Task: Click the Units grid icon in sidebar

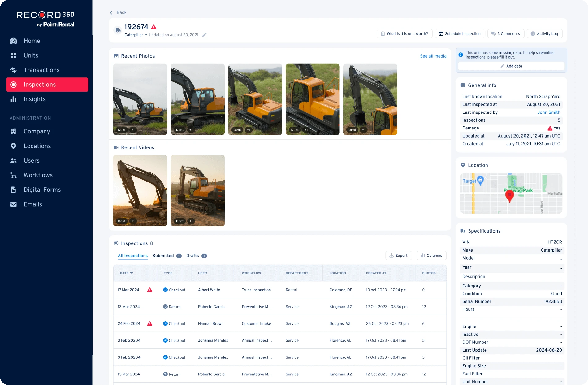Action: tap(13, 55)
